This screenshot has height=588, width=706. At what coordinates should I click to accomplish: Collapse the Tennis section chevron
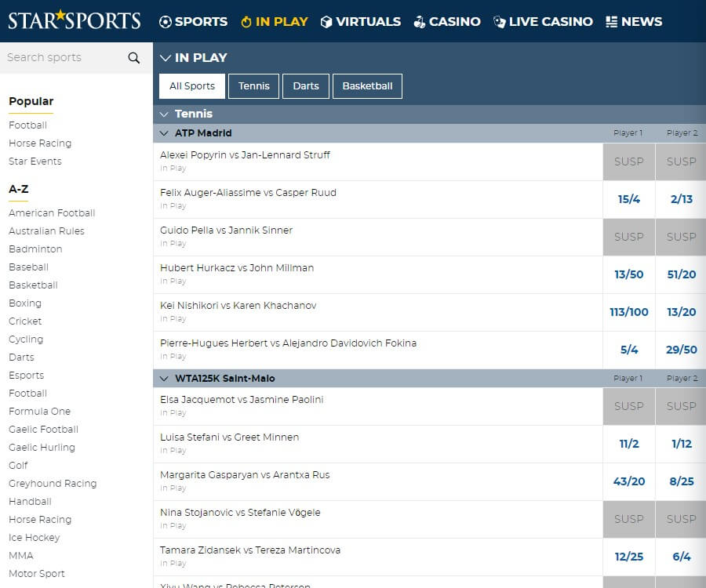164,114
